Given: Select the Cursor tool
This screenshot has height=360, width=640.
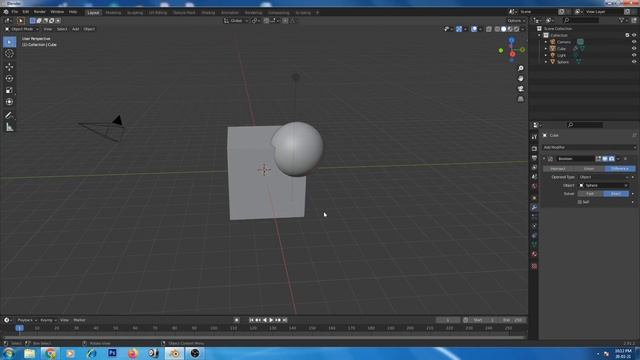Looking at the screenshot, I should click(x=9, y=53).
